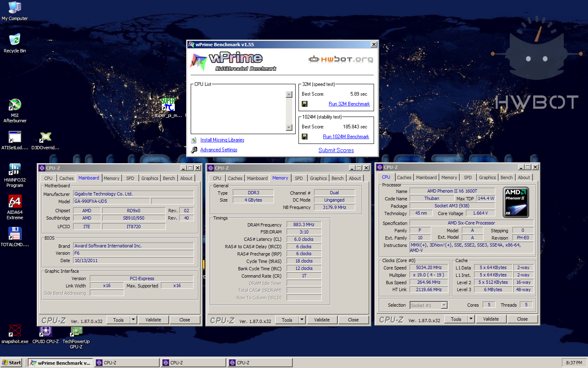588x368 pixels.
Task: Click Tools button in Mainboard CPU-Z window
Action: tap(118, 320)
